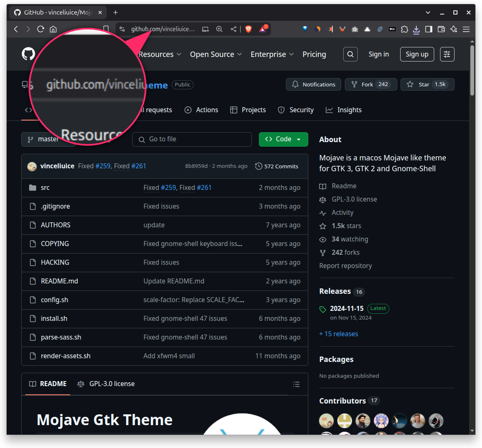This screenshot has width=482, height=448.
Task: Open the 572 Commits history
Action: (x=277, y=166)
